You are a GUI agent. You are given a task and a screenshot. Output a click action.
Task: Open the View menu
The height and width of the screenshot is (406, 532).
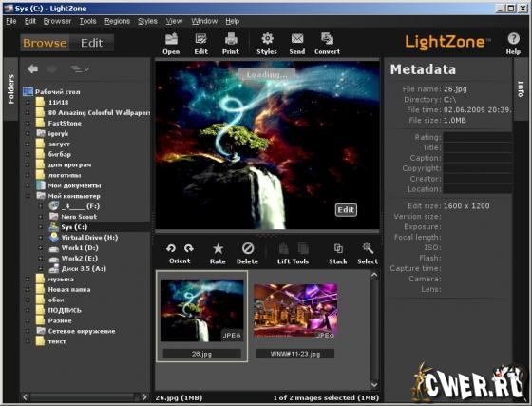174,21
